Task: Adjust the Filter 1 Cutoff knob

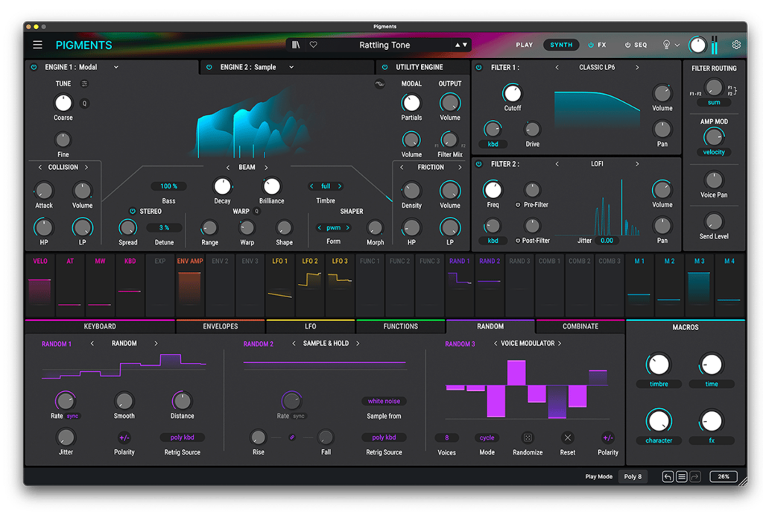Action: click(512, 93)
